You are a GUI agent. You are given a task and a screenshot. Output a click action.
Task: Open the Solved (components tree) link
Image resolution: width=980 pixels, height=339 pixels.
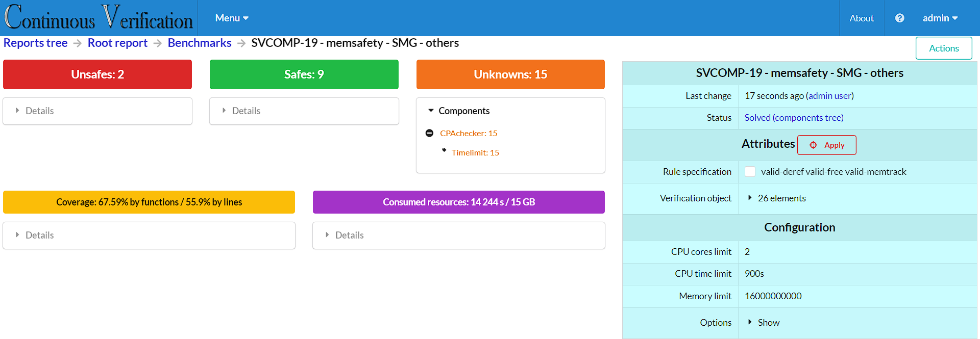pyautogui.click(x=794, y=118)
